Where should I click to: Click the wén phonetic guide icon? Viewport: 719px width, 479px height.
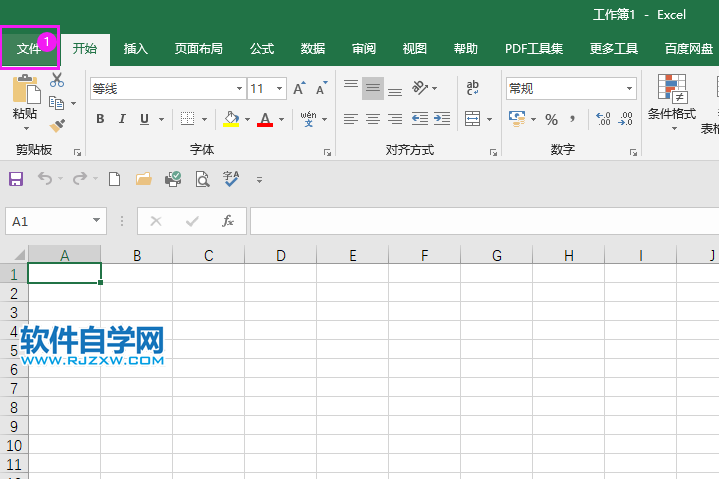click(309, 119)
